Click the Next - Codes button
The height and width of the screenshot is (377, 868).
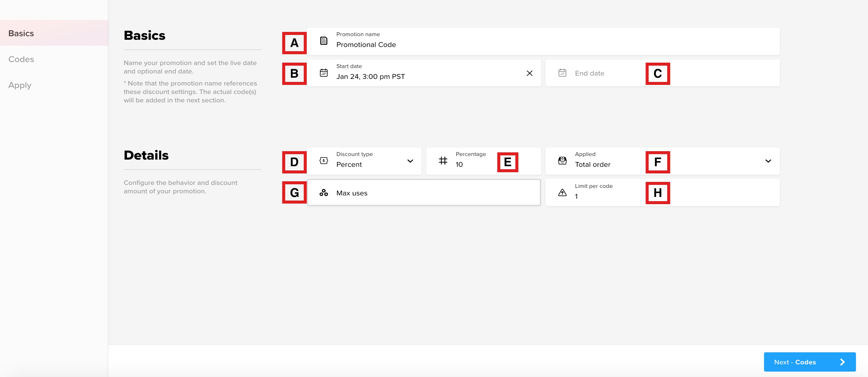click(809, 362)
